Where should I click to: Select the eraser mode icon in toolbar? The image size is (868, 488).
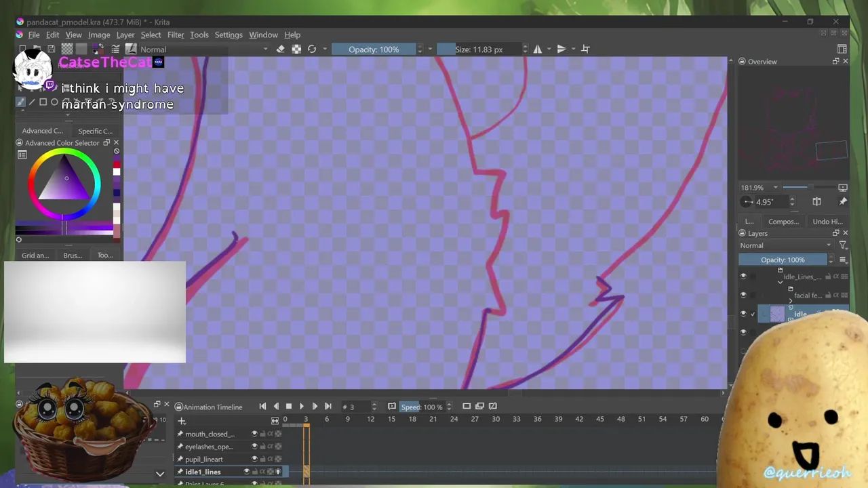pyautogui.click(x=281, y=49)
